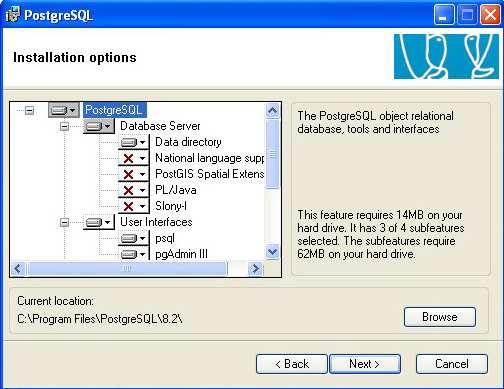504x389 pixels.
Task: Proceed with the Next button
Action: tap(365, 364)
